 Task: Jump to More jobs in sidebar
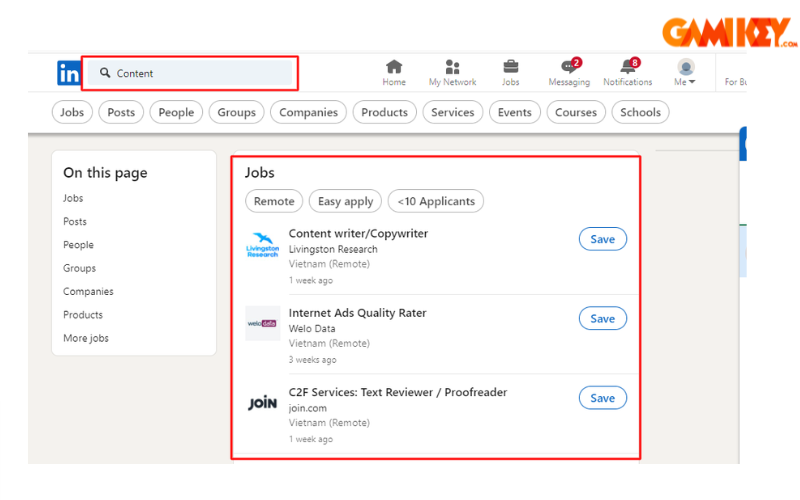(86, 338)
